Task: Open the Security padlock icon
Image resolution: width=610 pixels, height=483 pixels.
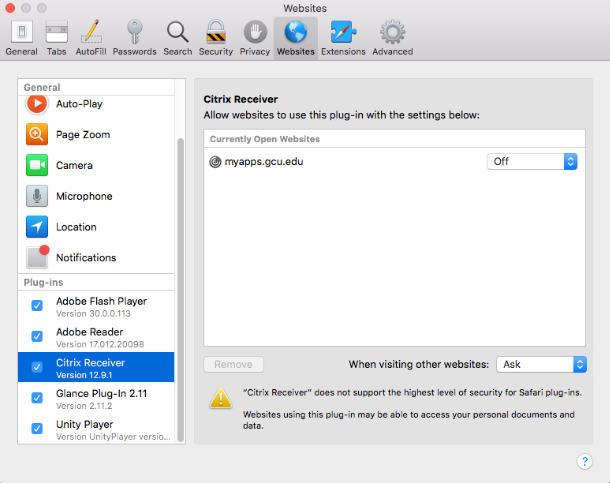Action: (216, 32)
